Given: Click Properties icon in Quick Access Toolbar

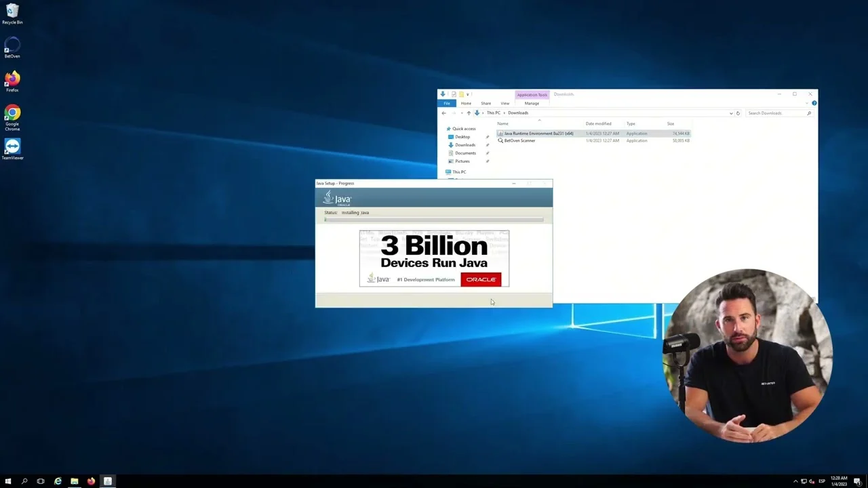Looking at the screenshot, I should [454, 94].
